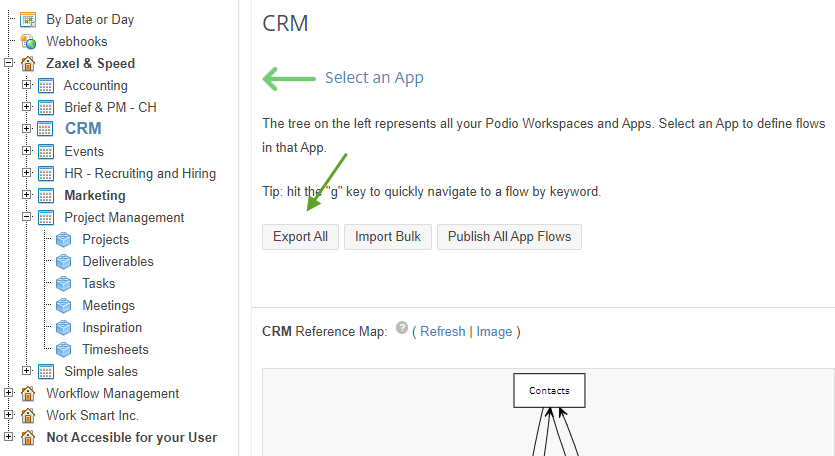
Task: Click the Meetings cube icon
Action: pyautogui.click(x=63, y=306)
